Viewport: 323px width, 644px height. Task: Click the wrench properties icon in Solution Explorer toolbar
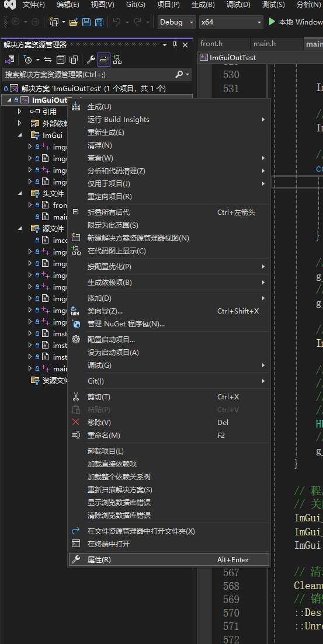tap(91, 60)
